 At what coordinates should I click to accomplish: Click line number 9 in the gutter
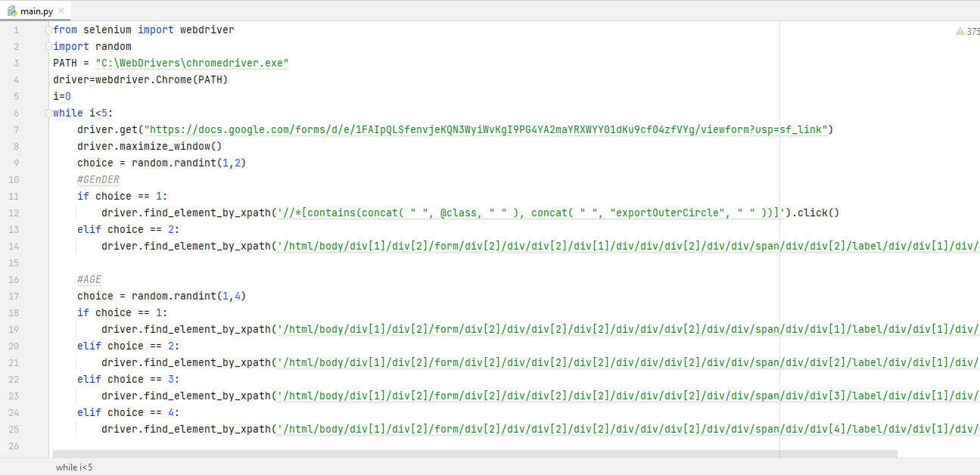tap(16, 163)
